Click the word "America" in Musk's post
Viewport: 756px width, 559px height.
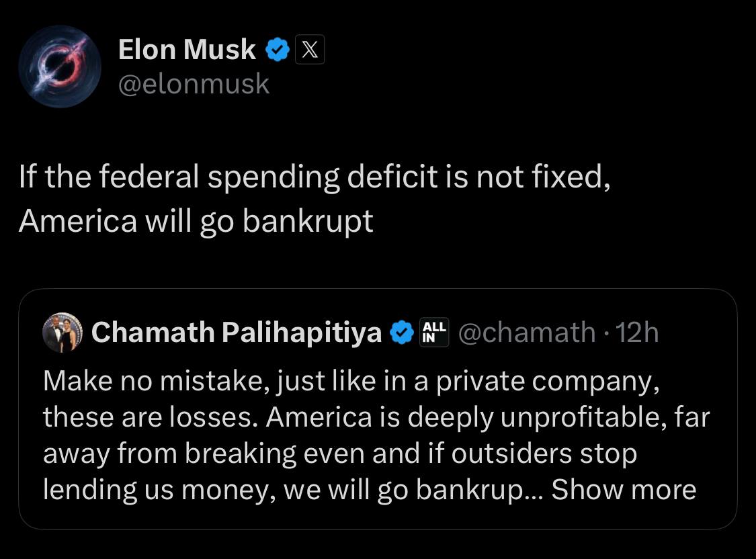[x=77, y=221]
